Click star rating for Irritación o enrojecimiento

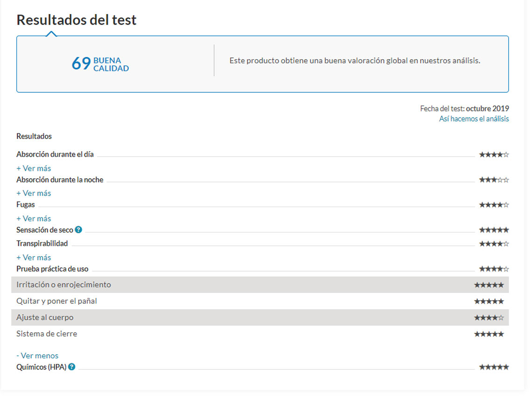tap(489, 285)
